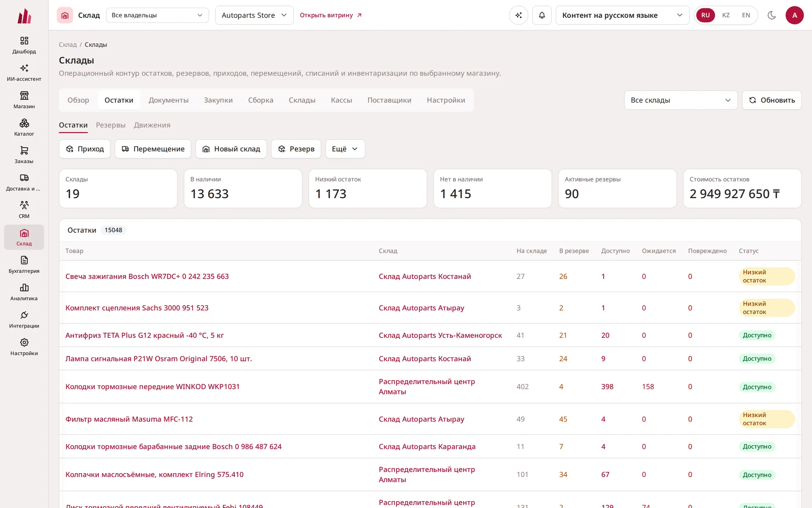
Task: Open the ИИ-ассистент sidebar icon
Action: tap(24, 73)
